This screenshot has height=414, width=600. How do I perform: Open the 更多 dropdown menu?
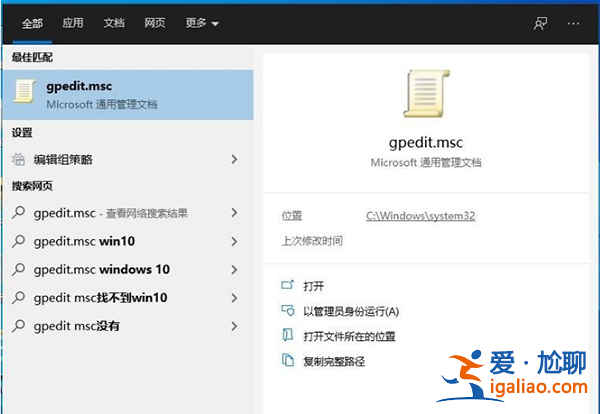click(202, 23)
